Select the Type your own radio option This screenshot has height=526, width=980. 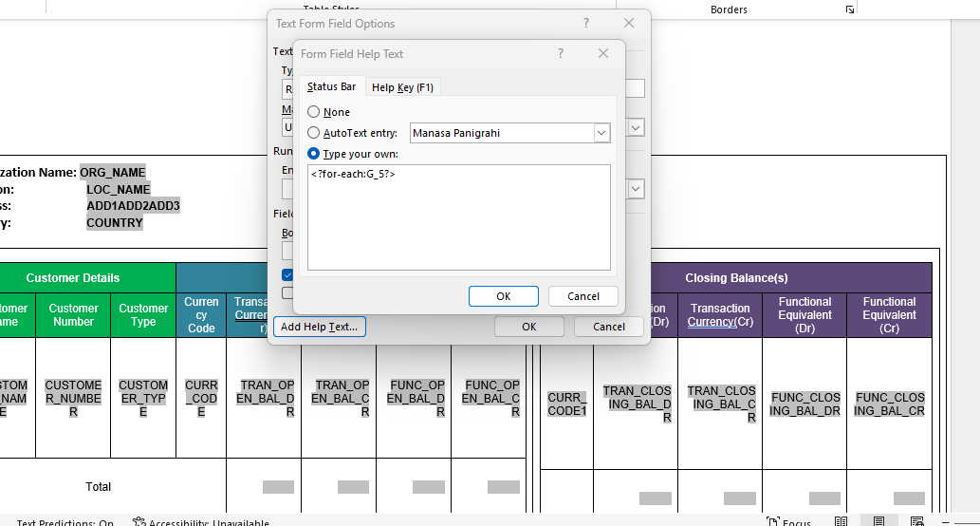(314, 153)
